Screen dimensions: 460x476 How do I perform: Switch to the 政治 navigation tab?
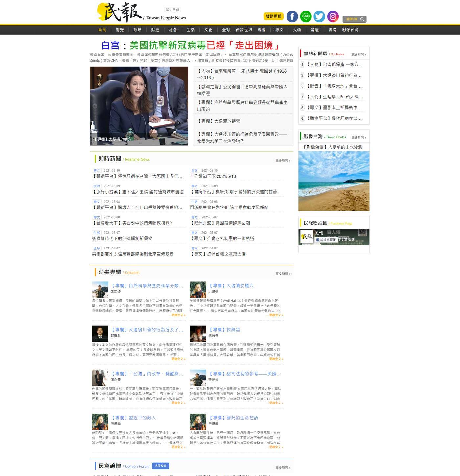pyautogui.click(x=138, y=30)
